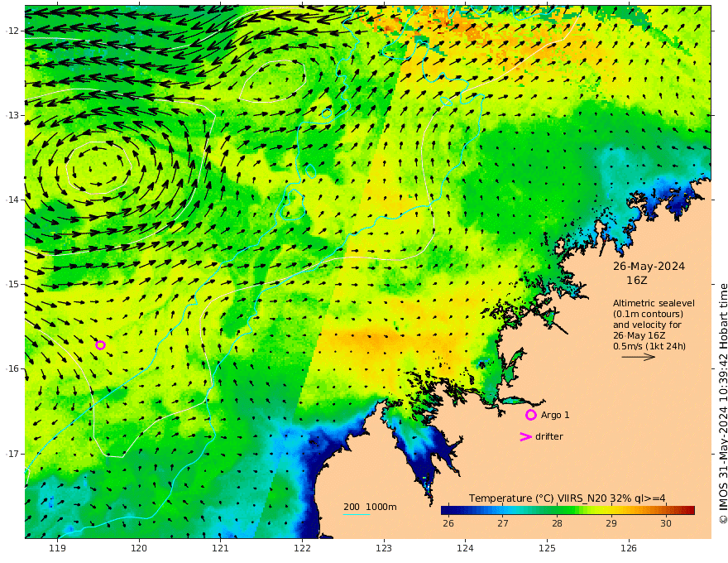The image size is (728, 563).
Task: Click colorbar tick label 27
Action: [x=502, y=523]
